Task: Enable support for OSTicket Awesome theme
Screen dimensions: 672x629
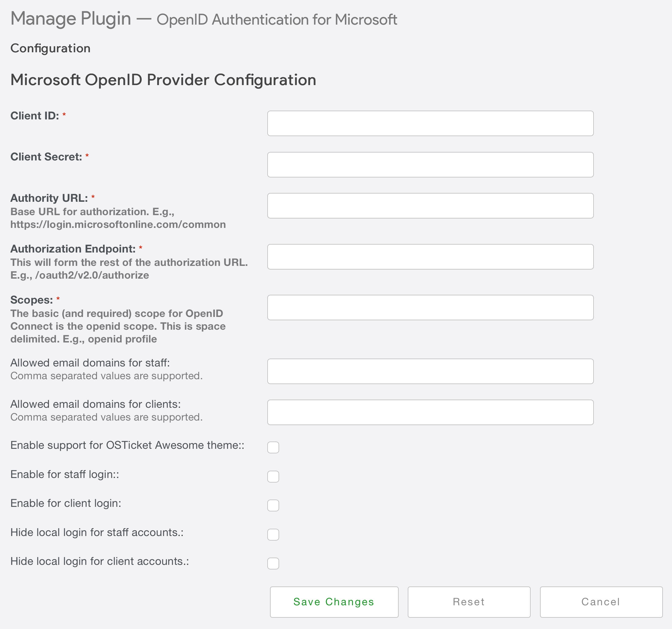Action: 273,447
